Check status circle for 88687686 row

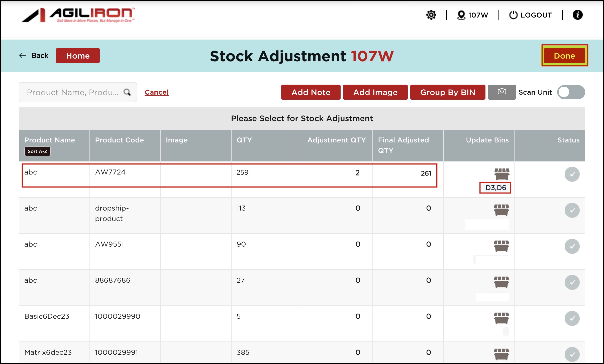pos(572,282)
